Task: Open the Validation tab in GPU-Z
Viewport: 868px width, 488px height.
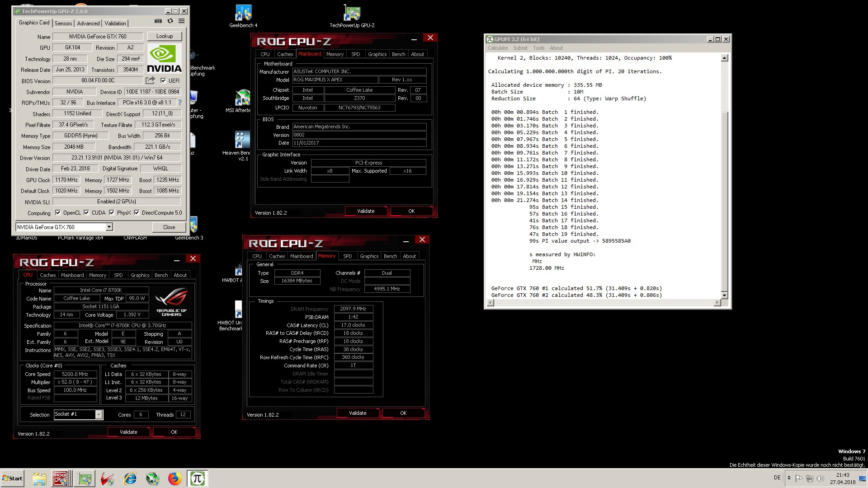Action: pyautogui.click(x=115, y=23)
